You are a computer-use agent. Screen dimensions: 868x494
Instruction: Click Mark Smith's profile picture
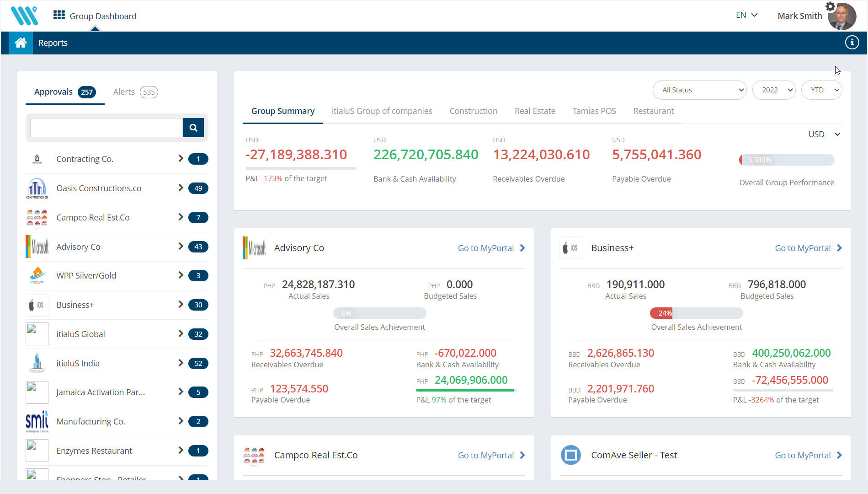(842, 17)
